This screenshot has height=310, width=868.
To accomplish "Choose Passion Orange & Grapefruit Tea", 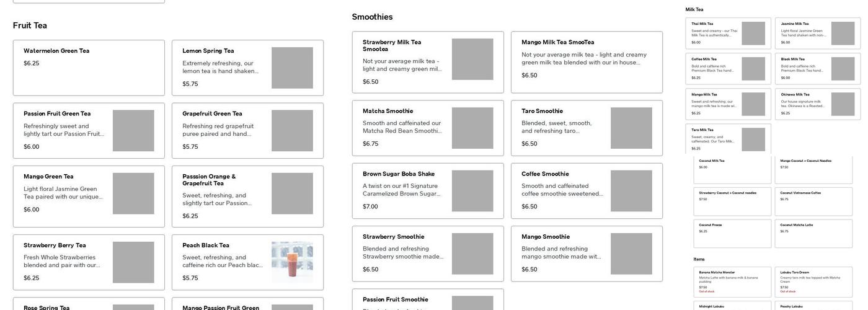I will coord(247,196).
